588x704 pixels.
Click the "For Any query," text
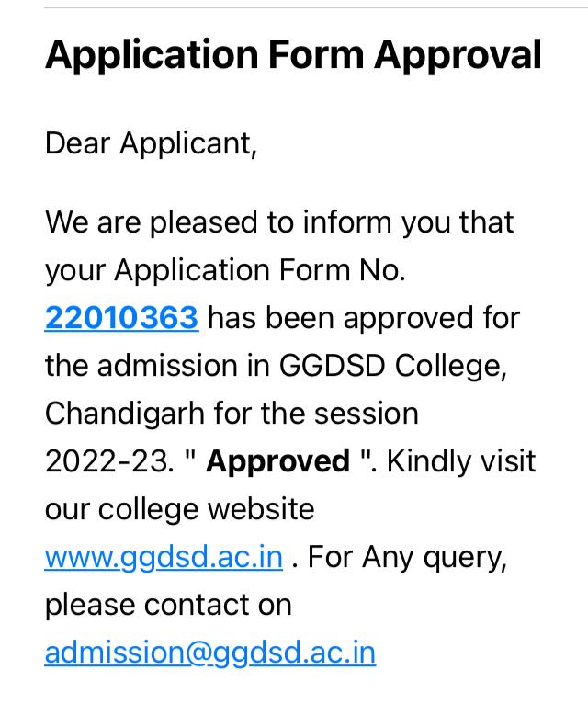coord(408,559)
